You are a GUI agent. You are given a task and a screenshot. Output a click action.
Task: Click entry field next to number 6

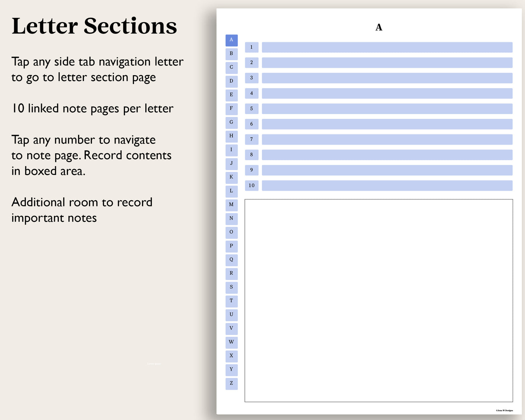(387, 124)
